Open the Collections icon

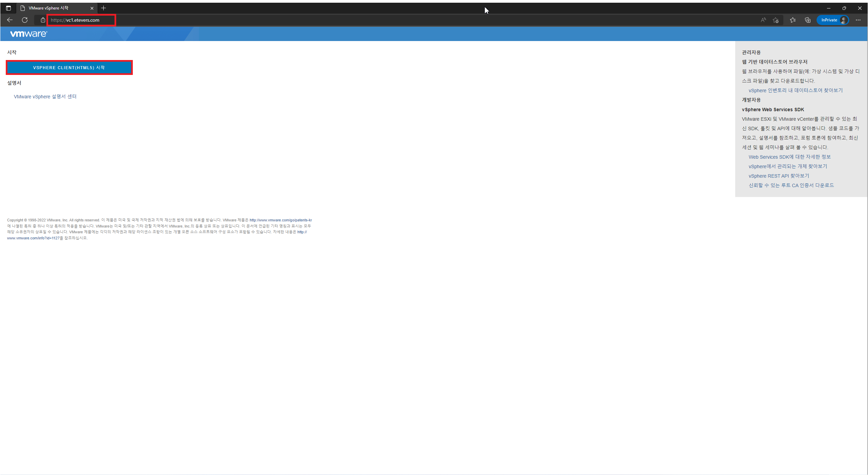(808, 20)
